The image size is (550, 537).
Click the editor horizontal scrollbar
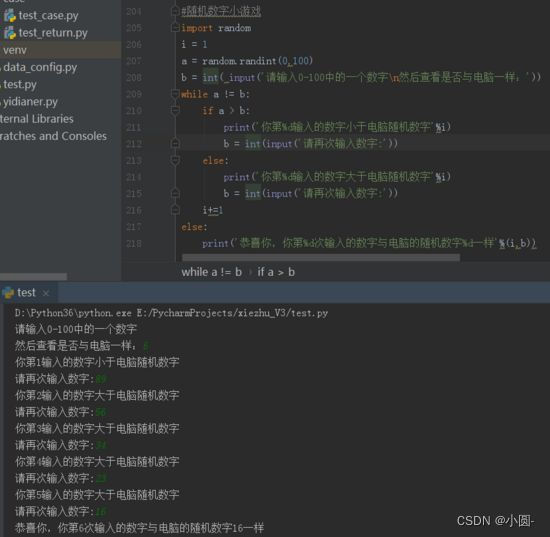coord(321,258)
